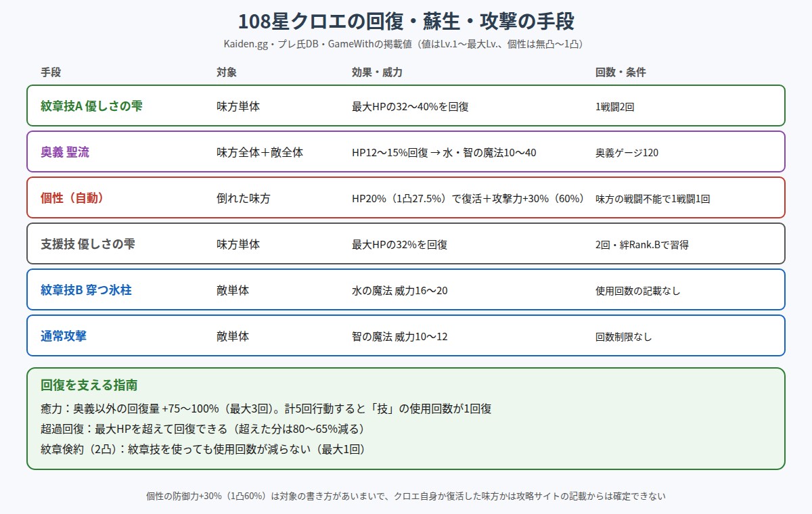
Task: Click the "紋章技A 優しさの雫" row label
Action: pos(91,106)
